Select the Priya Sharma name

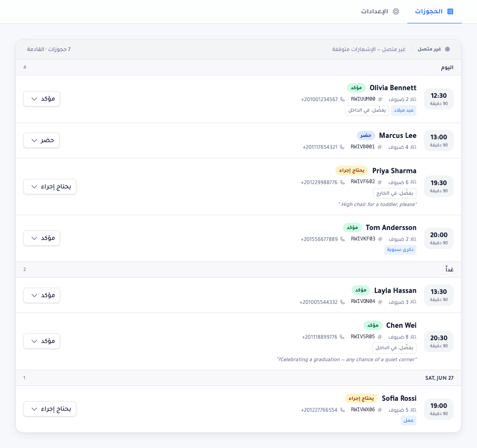[x=394, y=171]
